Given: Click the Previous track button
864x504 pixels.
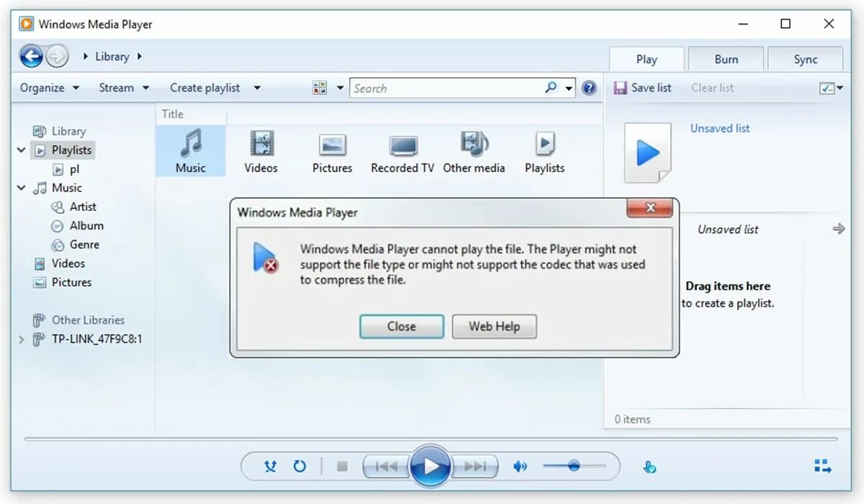Looking at the screenshot, I should 386,467.
